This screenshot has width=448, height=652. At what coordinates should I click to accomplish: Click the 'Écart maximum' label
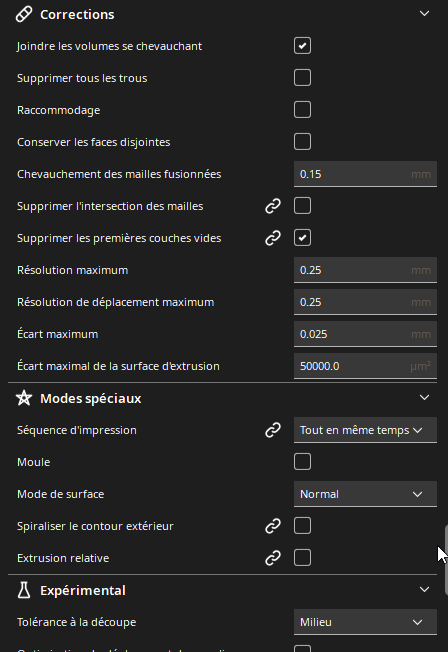[57, 334]
